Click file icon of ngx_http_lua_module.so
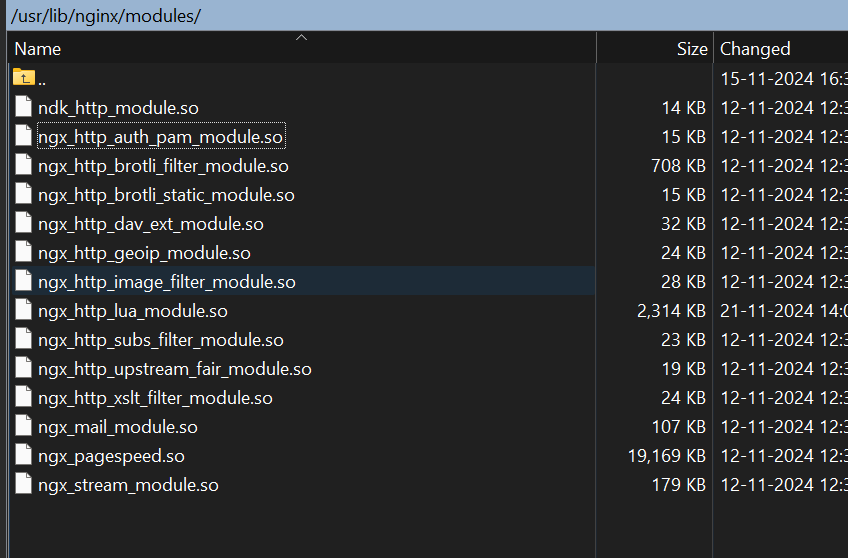 23,309
